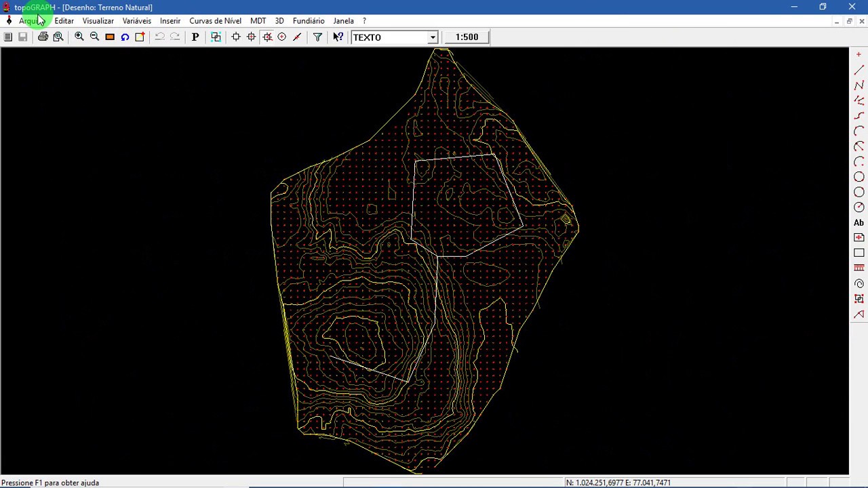Open the Curvas de Nível menu

[x=215, y=21]
